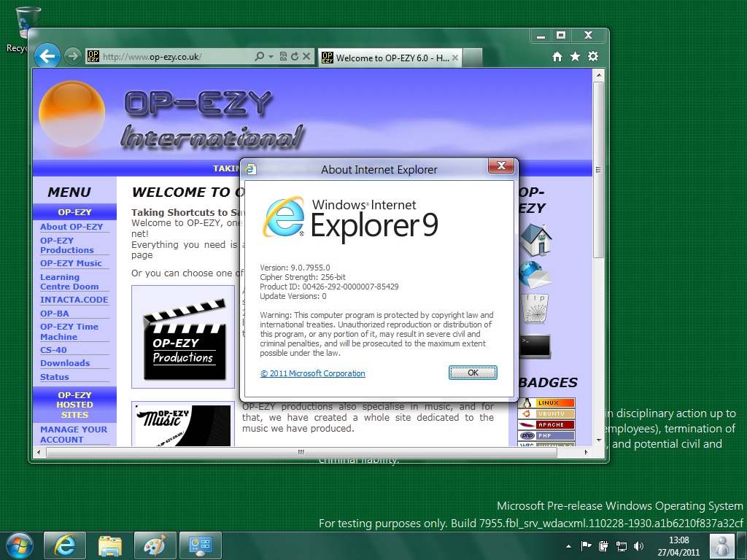This screenshot has width=747, height=560.
Task: Open the © 2011 Microsoft Corporation link
Action: point(313,373)
